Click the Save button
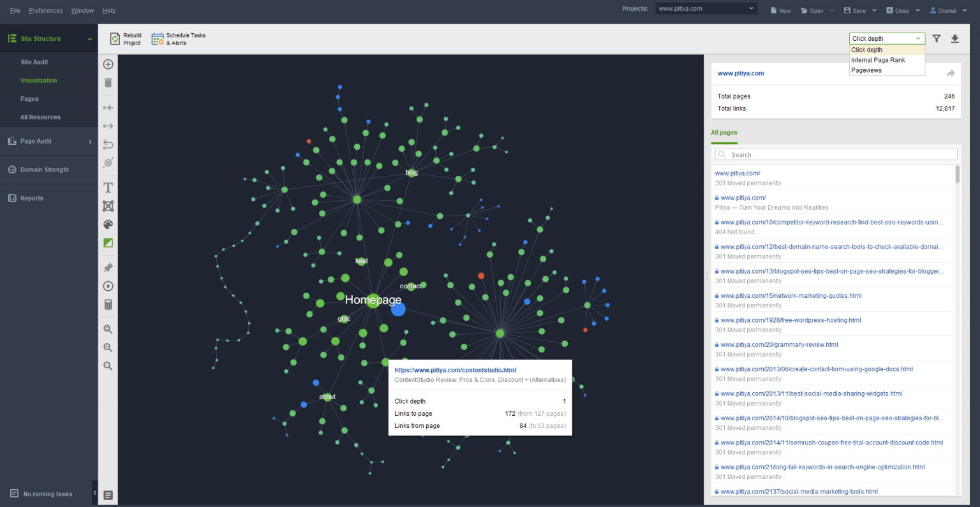This screenshot has width=980, height=507. point(855,10)
